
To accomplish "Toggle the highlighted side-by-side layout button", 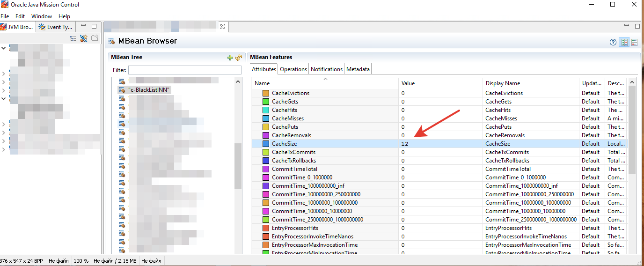I will click(624, 42).
